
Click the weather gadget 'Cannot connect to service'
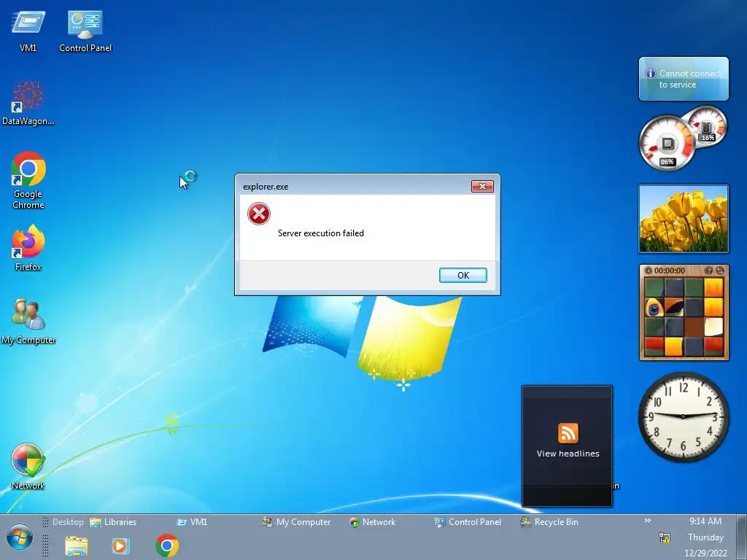[x=684, y=79]
